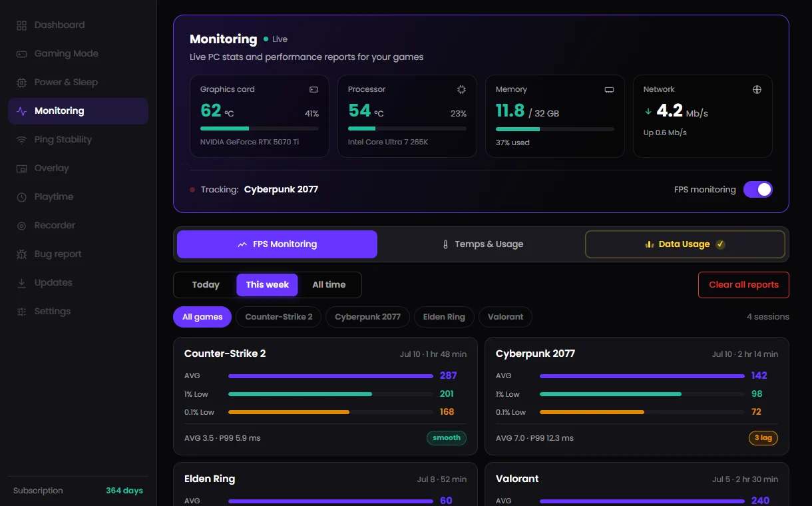Image resolution: width=812 pixels, height=506 pixels.
Task: Filter sessions by Elden Ring chip
Action: point(444,317)
